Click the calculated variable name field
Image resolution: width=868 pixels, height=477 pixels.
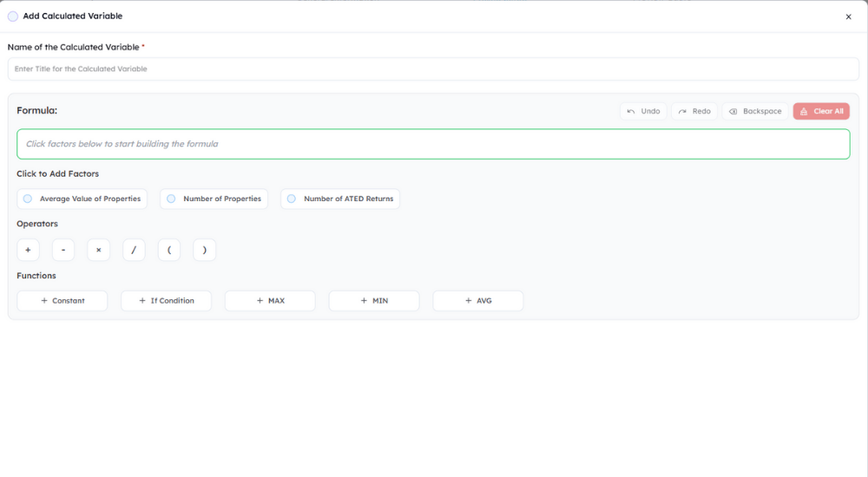pos(433,69)
